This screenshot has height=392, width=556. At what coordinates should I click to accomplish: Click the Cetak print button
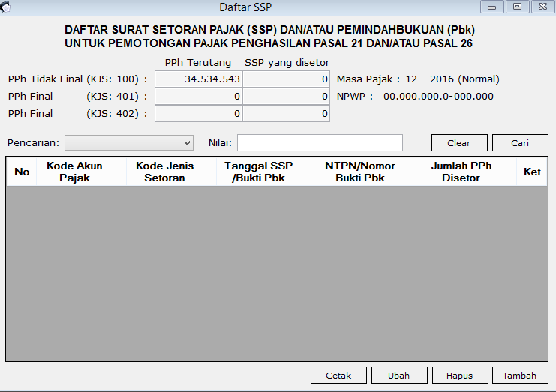click(x=338, y=376)
